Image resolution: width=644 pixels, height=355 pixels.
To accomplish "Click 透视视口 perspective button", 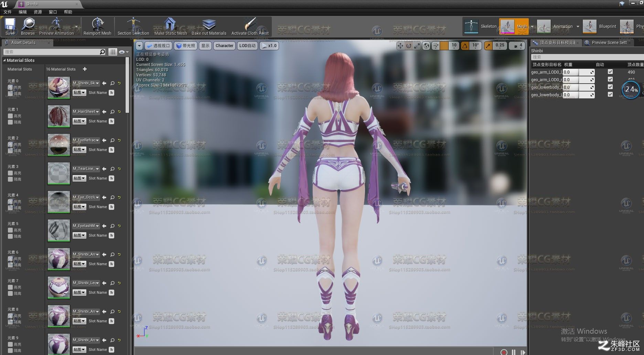I will coord(159,46).
